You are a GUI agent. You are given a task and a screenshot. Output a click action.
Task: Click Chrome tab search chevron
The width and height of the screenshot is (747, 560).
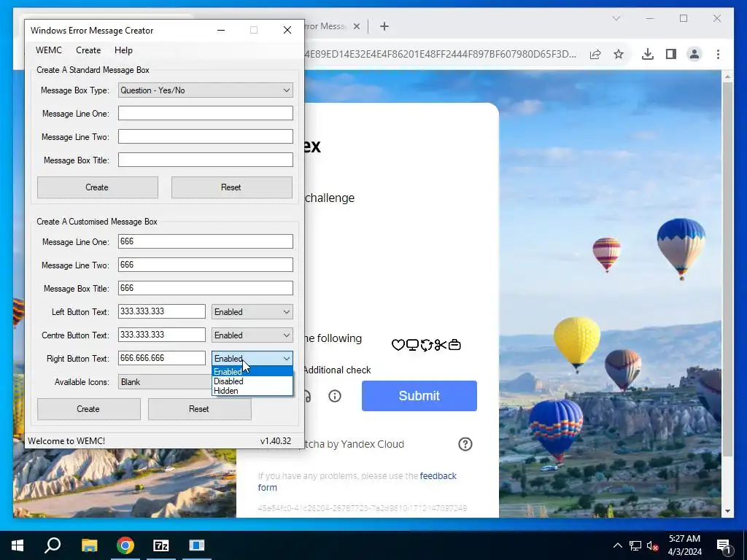pyautogui.click(x=616, y=18)
